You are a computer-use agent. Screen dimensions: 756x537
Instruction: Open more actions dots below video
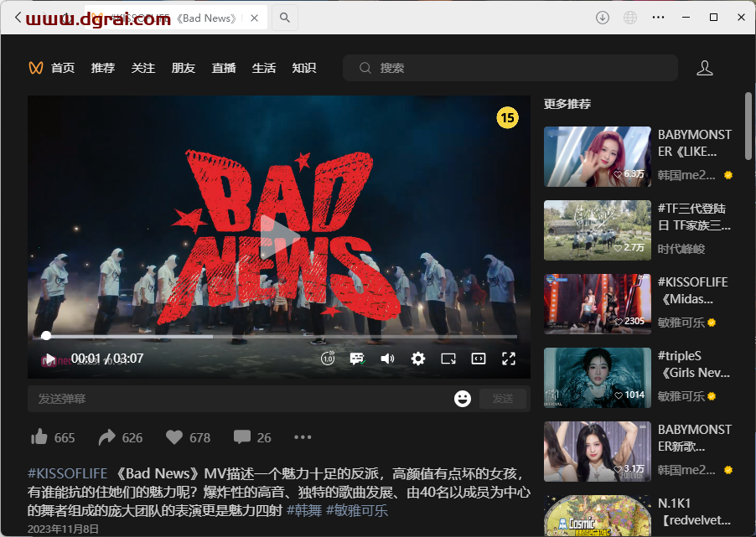pos(303,437)
